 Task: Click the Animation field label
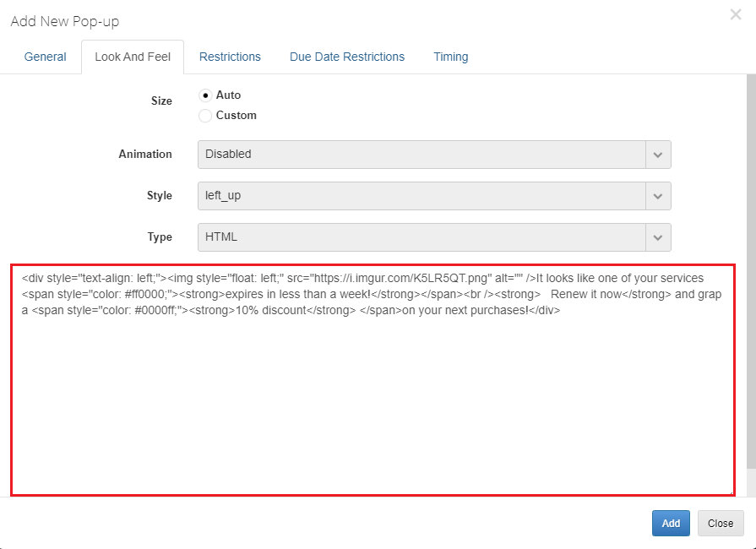pos(145,155)
